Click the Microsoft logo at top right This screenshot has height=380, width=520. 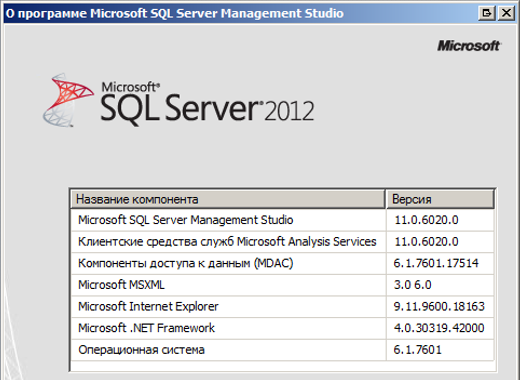pos(469,46)
